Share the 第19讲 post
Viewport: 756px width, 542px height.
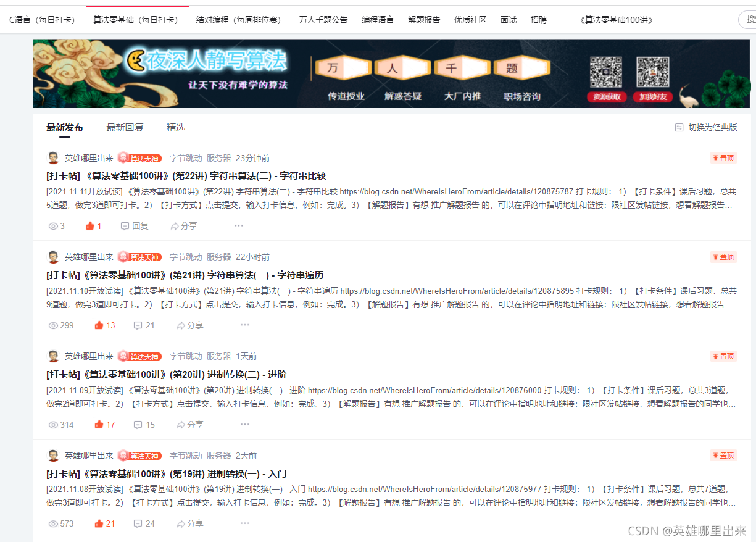coord(190,523)
